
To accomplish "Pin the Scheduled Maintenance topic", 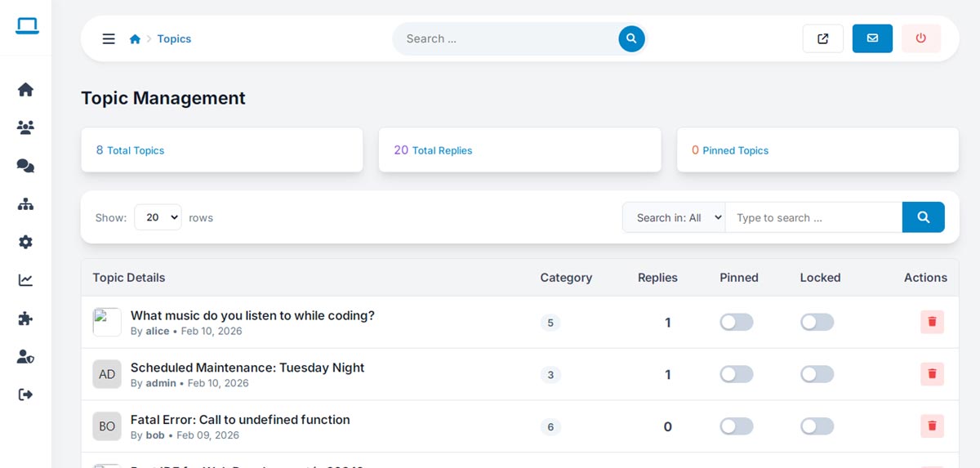I will click(737, 374).
